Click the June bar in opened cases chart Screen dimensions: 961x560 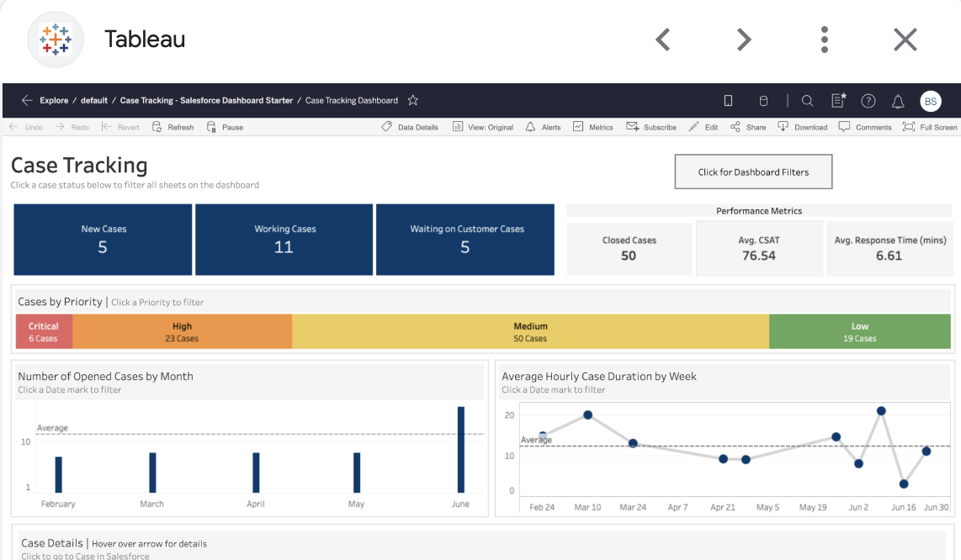461,450
